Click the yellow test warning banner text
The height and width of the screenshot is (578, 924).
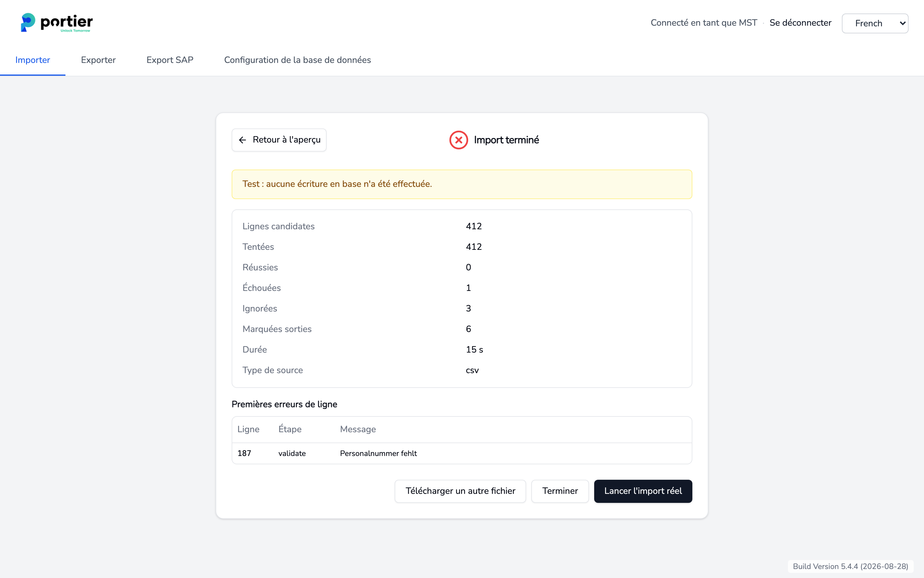click(x=337, y=184)
